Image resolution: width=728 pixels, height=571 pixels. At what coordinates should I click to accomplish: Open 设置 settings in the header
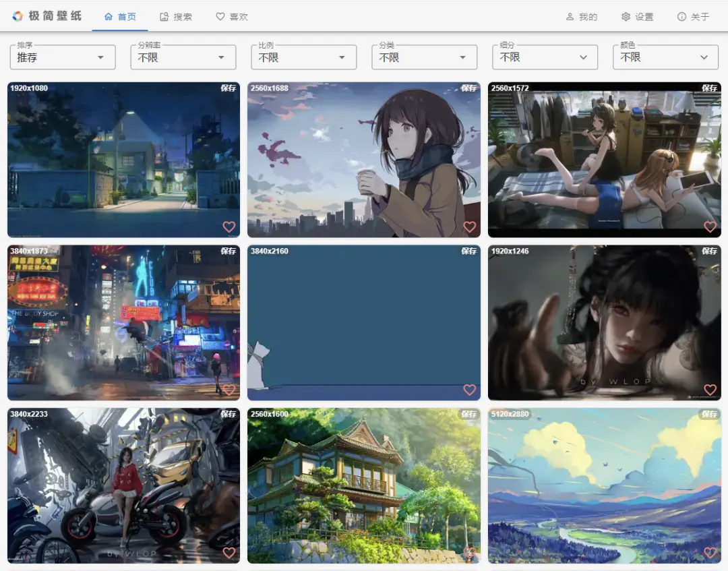637,17
